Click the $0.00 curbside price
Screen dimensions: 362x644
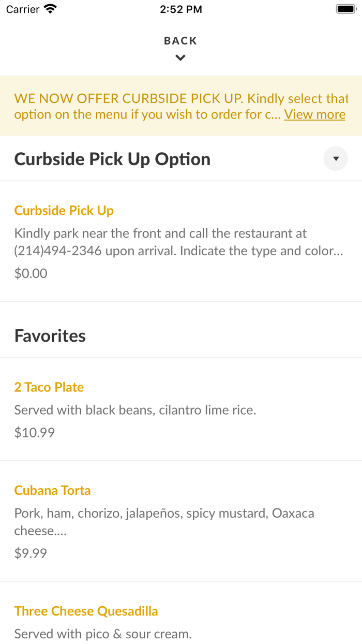point(31,273)
